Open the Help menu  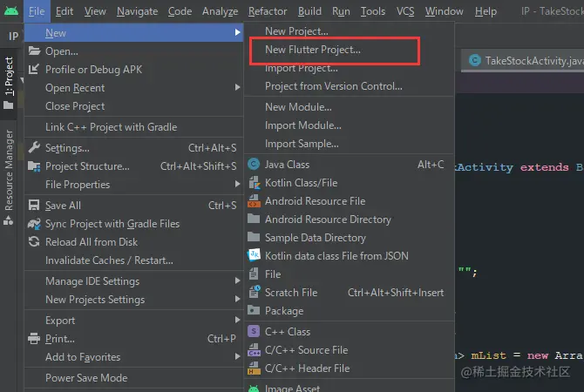486,11
